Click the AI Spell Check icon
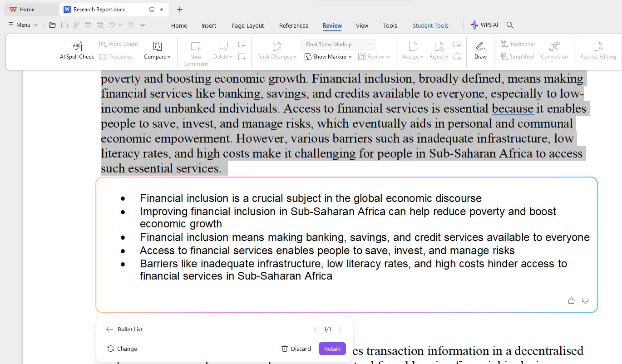 click(x=77, y=46)
